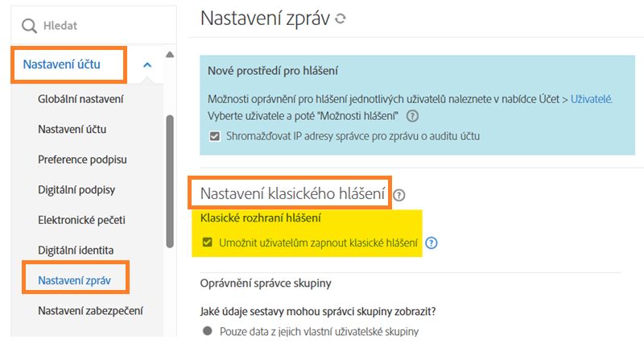Follow the Uživatelé link
Viewport: 644px width, 344px height.
(591, 99)
